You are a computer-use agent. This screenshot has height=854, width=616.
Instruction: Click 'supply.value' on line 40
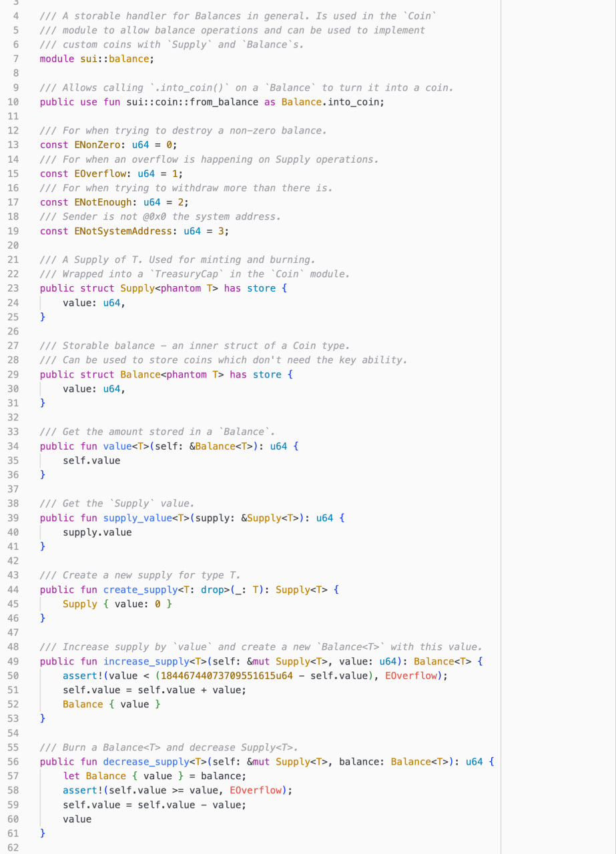[x=97, y=532]
